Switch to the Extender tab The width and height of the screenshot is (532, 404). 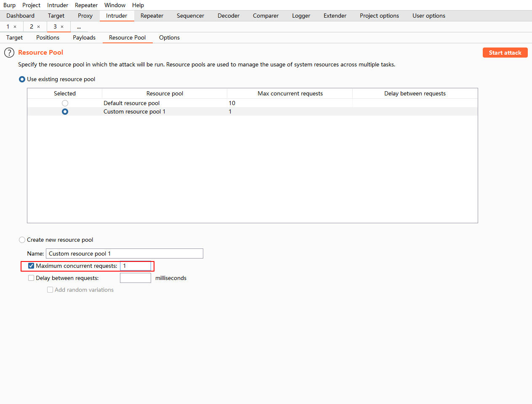335,16
